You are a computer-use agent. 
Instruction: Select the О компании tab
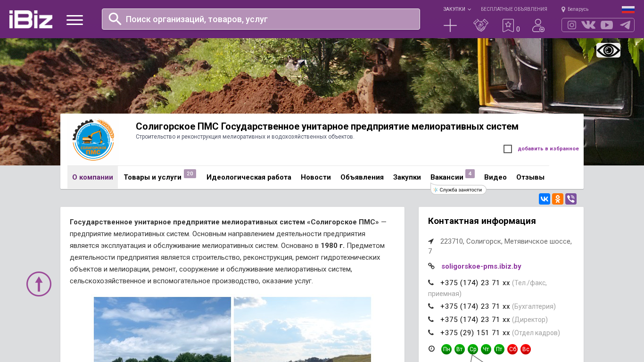[92, 177]
